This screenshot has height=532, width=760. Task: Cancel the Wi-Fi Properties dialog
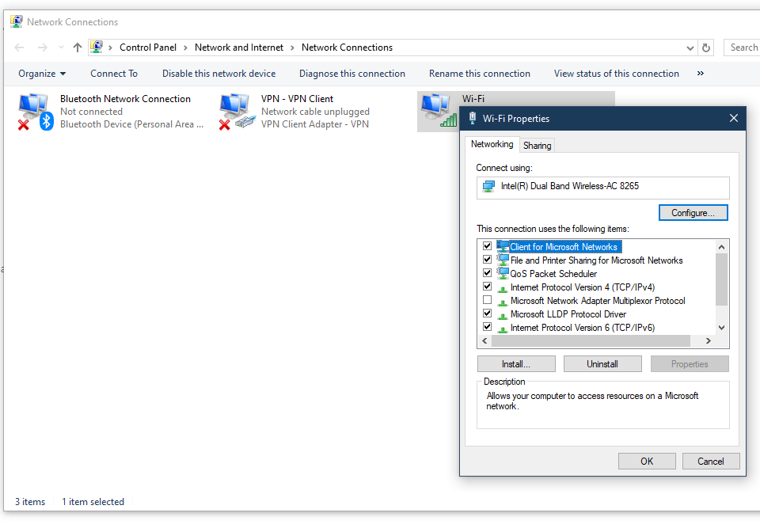(711, 462)
